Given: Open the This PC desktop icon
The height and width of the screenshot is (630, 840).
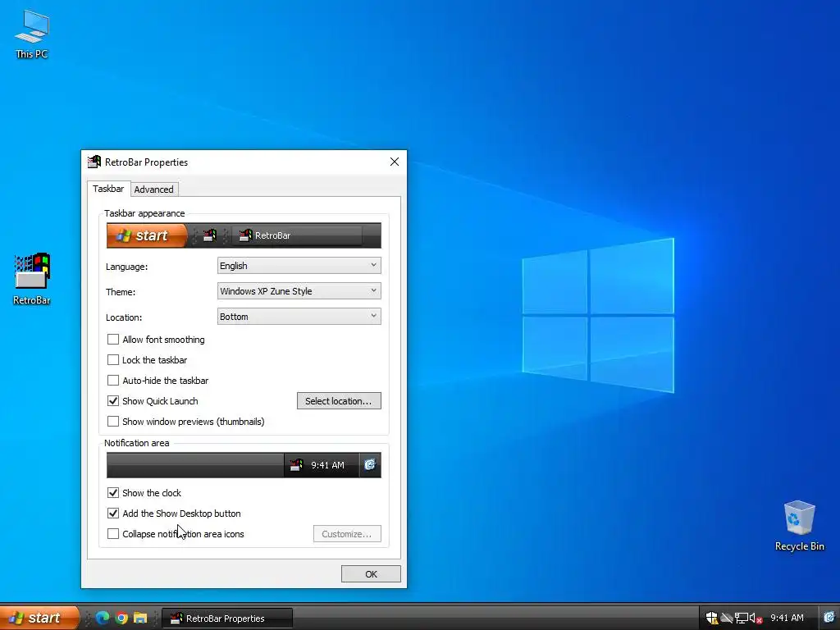Looking at the screenshot, I should 32,34.
